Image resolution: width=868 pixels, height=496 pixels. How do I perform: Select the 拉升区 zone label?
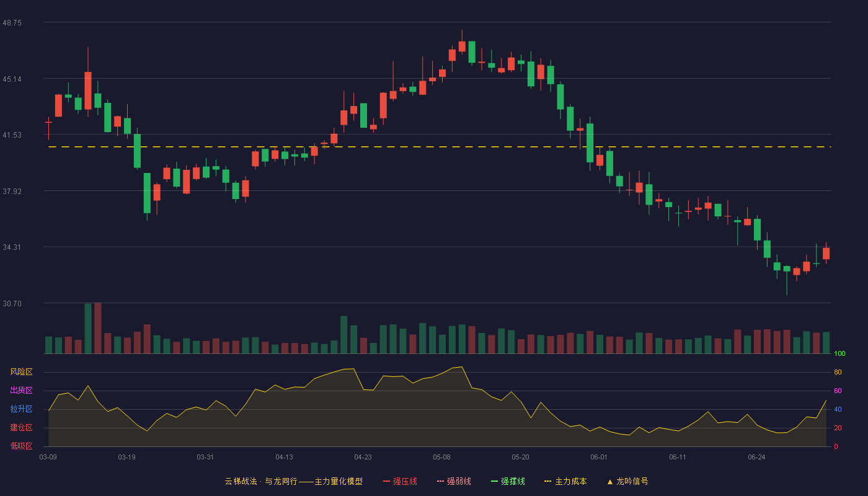[x=21, y=409]
